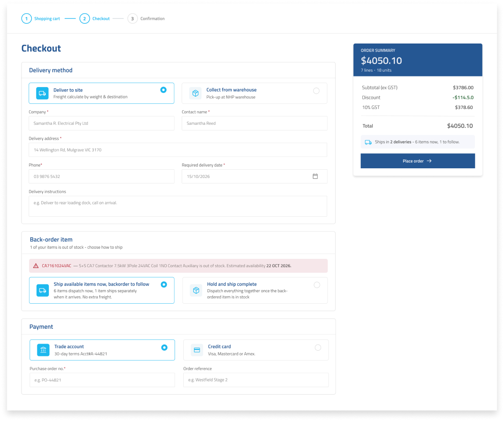Click Ships in 2 deliveries notice text
The height and width of the screenshot is (421, 504).
point(417,142)
